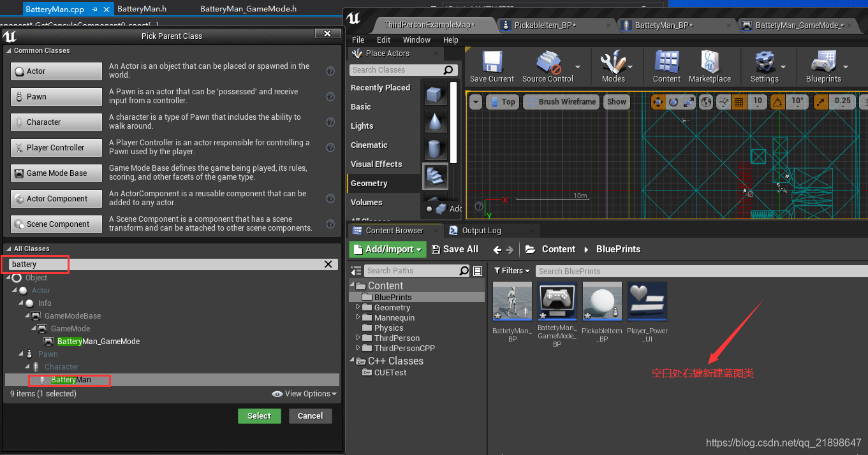Clear the battery search text

328,264
